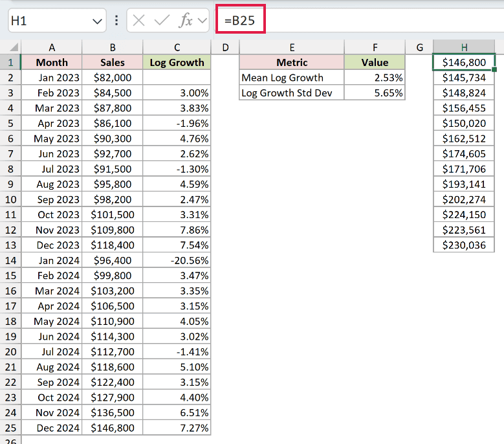Click the $127,900 sales cell
504x444 pixels.
113,397
